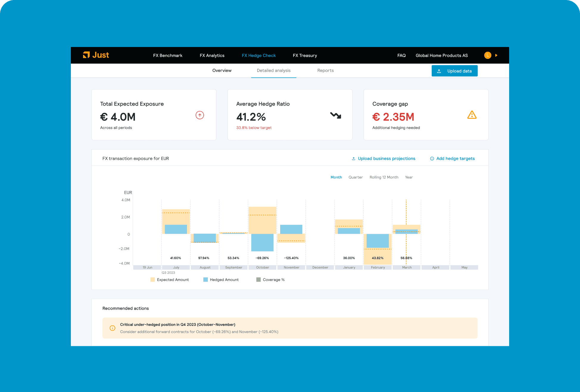Click the Just logo
Image resolution: width=580 pixels, height=392 pixels.
click(x=96, y=55)
